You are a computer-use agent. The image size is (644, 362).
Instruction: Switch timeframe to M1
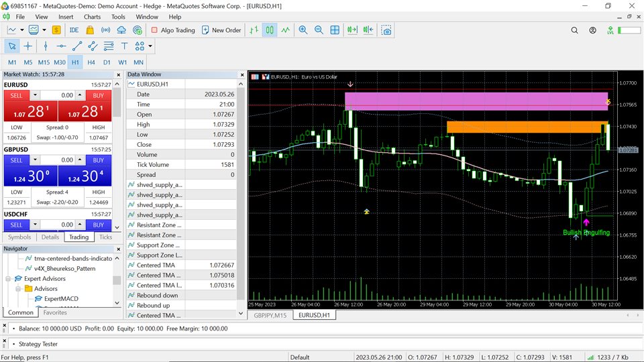click(12, 62)
